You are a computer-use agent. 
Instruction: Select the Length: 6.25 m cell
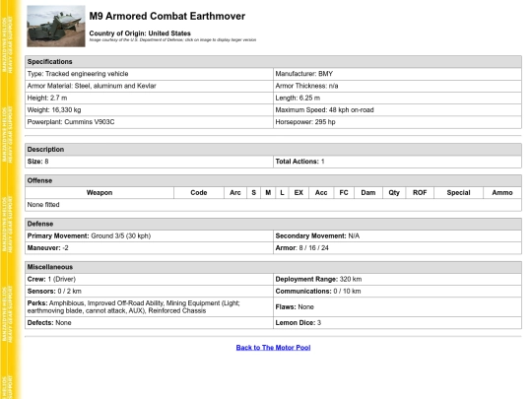click(x=397, y=99)
